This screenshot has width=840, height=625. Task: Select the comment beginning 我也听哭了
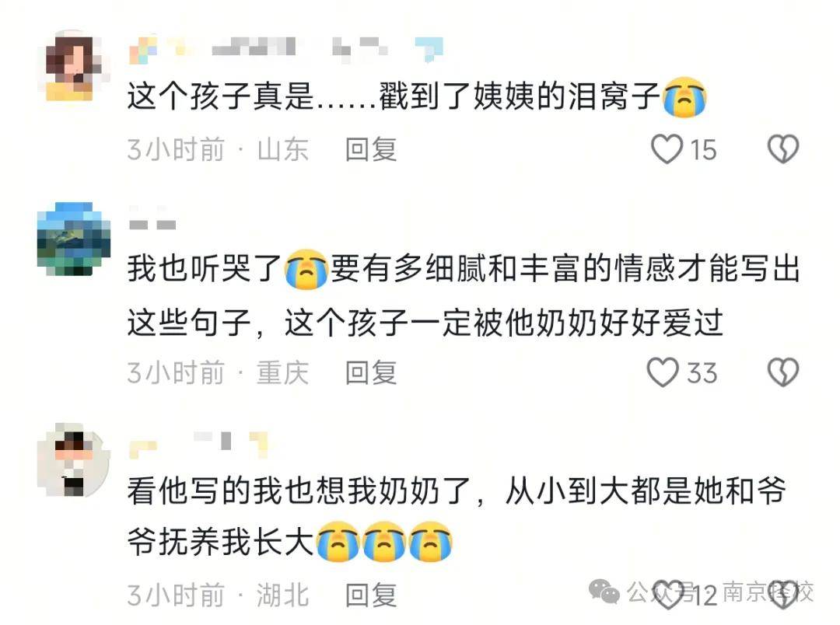(x=464, y=295)
